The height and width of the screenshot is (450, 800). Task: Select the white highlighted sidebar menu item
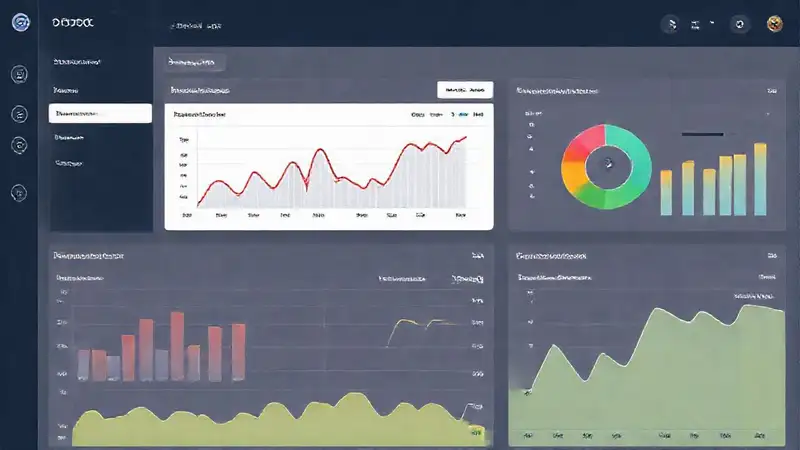click(100, 113)
